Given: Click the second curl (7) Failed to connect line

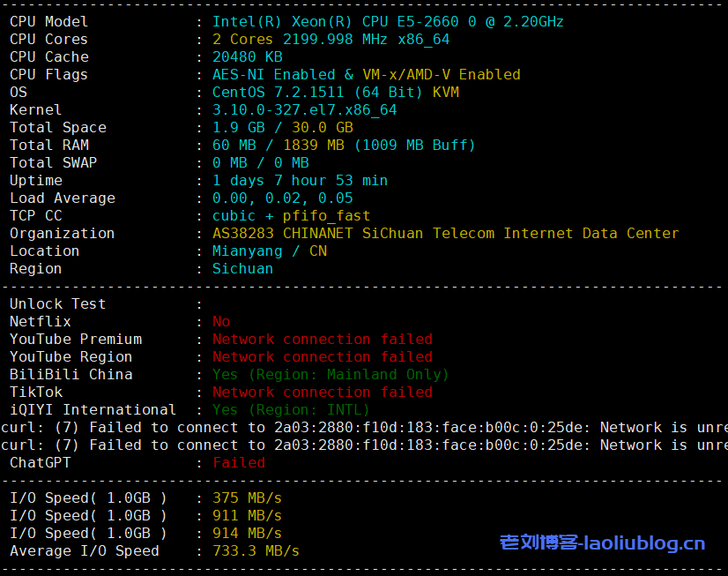Looking at the screenshot, I should point(364,445).
